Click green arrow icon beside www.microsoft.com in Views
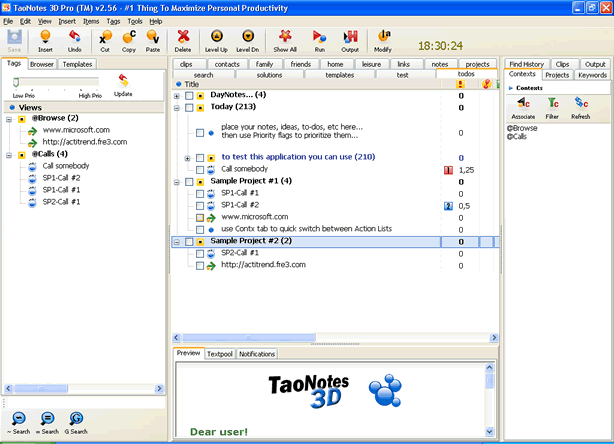 [33, 131]
